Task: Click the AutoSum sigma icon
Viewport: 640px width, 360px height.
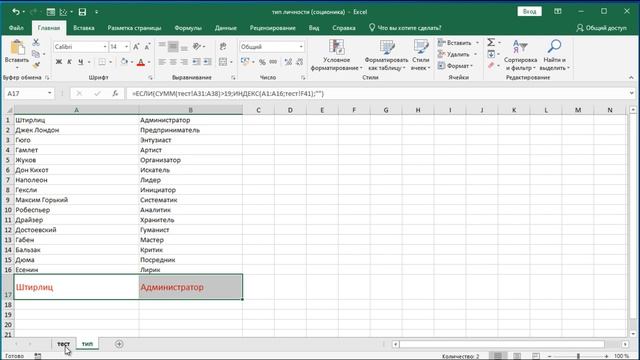Action: pyautogui.click(x=491, y=42)
